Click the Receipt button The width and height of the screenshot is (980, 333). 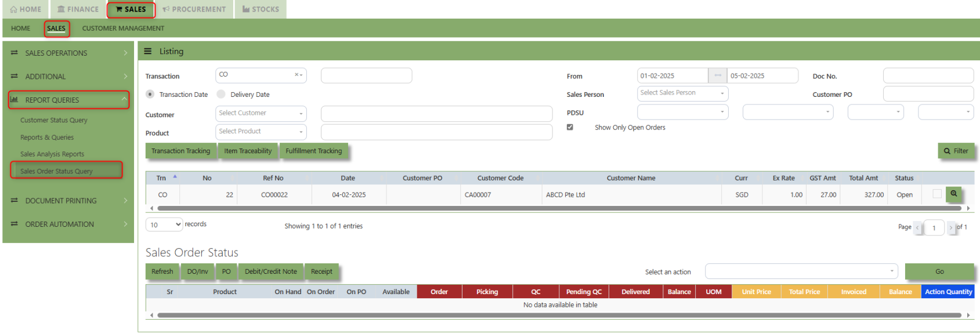(x=321, y=272)
